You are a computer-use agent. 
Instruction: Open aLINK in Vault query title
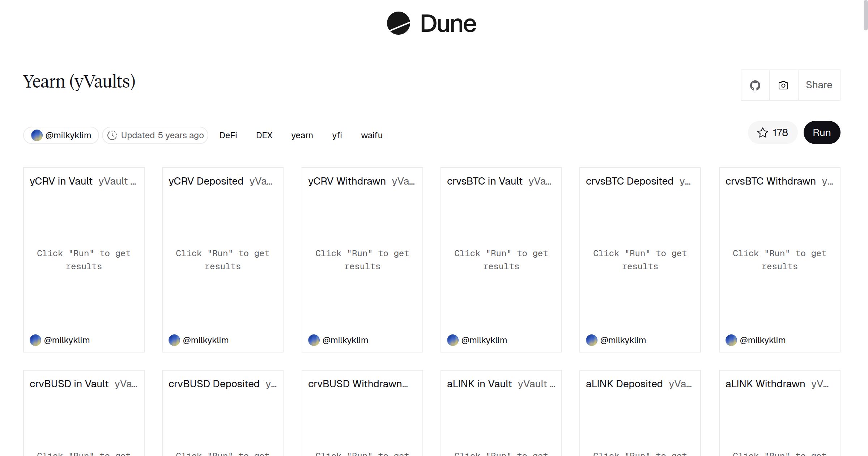(x=479, y=384)
